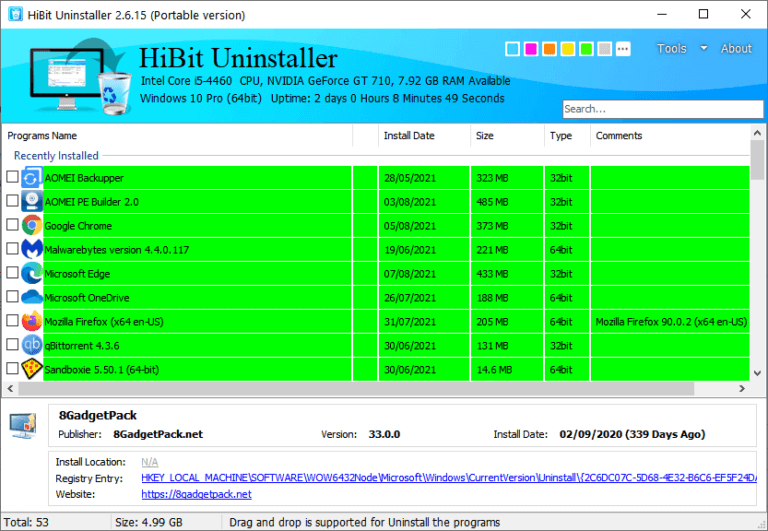Select the Sandboxie 5.50.1 (64-bit) row name
Viewport: 768px width, 531px height.
coord(101,370)
